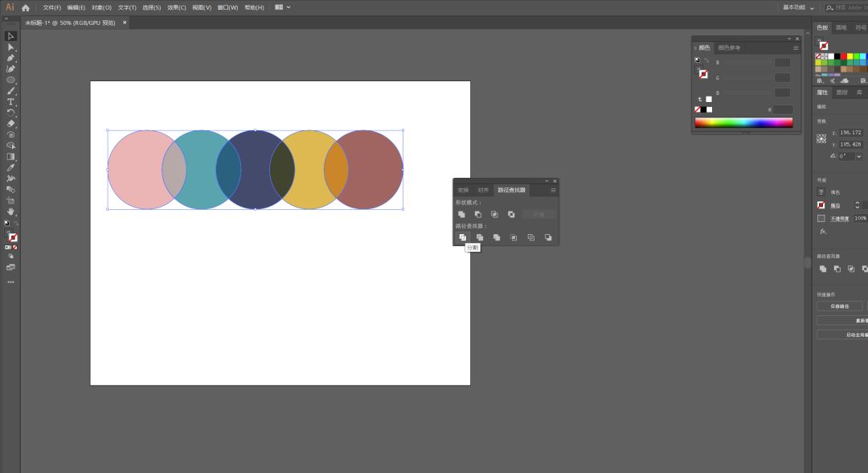Open the rotation angle dropdown

(858, 156)
